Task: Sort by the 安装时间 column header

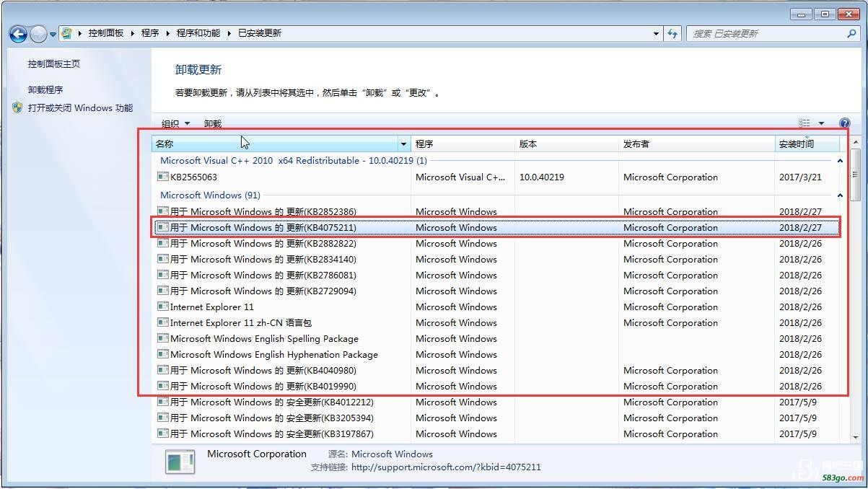Action: (807, 144)
